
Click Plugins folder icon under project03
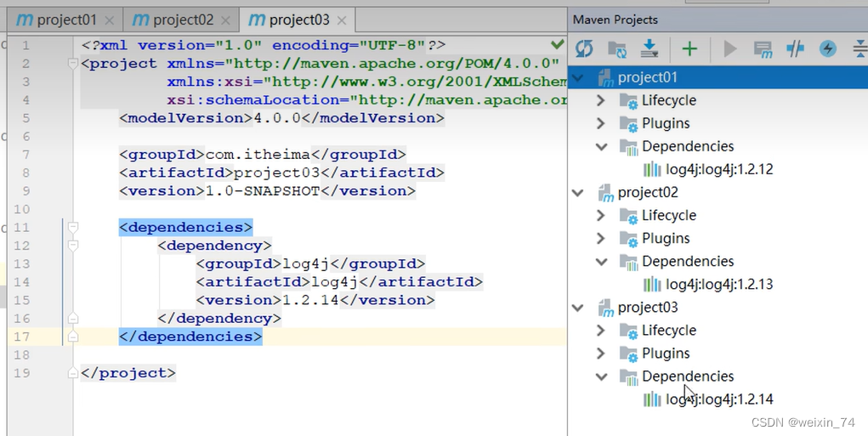pyautogui.click(x=629, y=354)
